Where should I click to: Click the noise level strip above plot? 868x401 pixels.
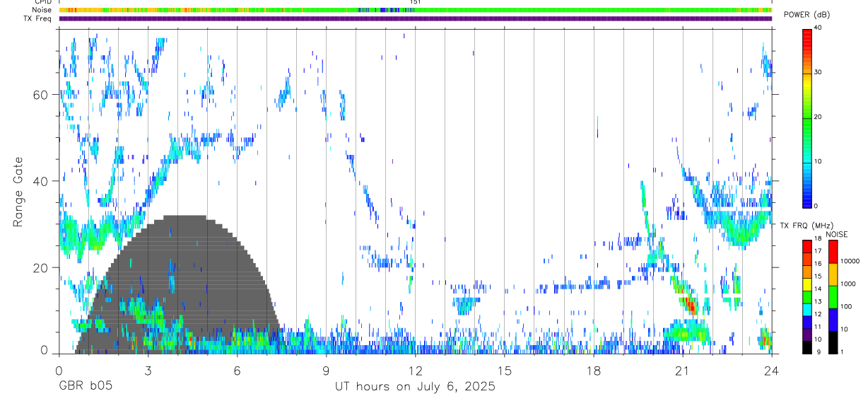(x=416, y=10)
